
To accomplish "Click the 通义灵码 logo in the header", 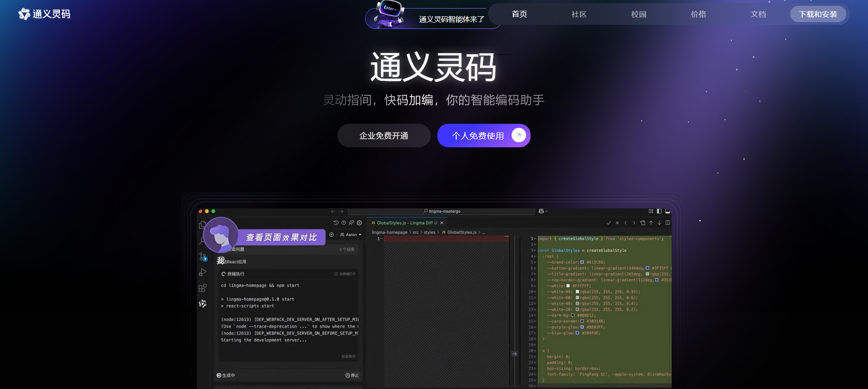I will pyautogui.click(x=44, y=14).
